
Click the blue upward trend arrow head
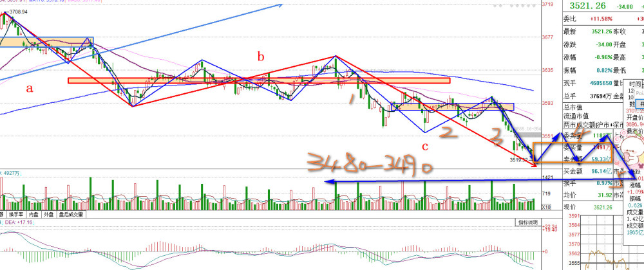pos(279,6)
